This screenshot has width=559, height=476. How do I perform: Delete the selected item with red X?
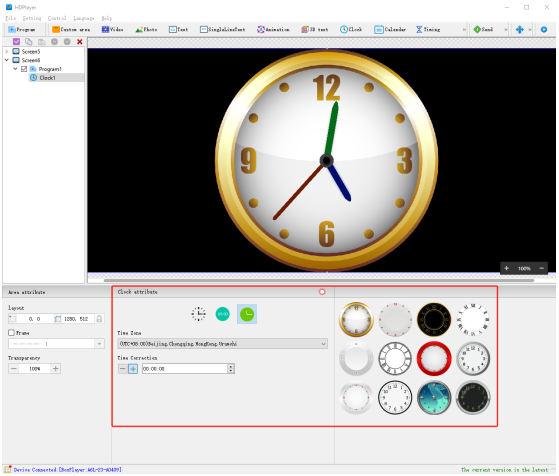pyautogui.click(x=80, y=42)
